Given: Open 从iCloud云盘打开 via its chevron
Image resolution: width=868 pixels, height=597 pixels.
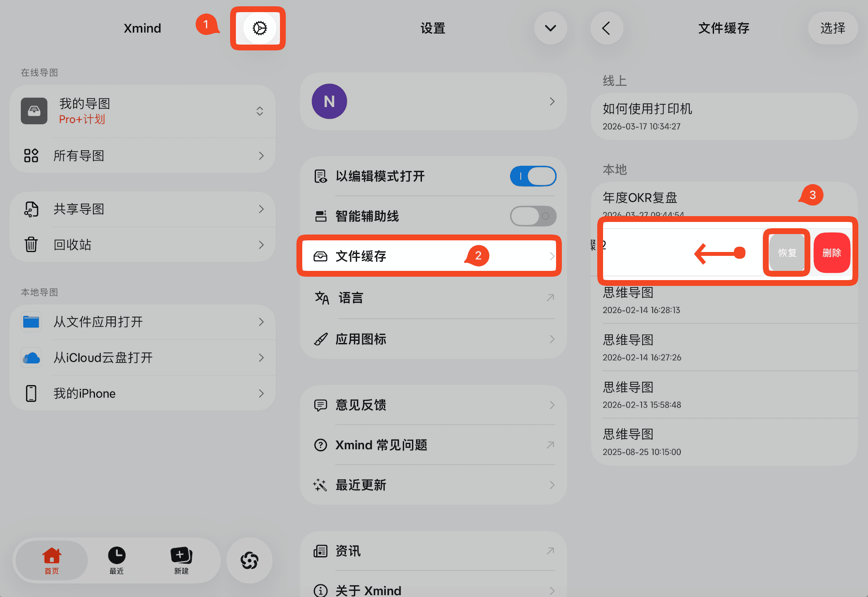Looking at the screenshot, I should (x=262, y=358).
